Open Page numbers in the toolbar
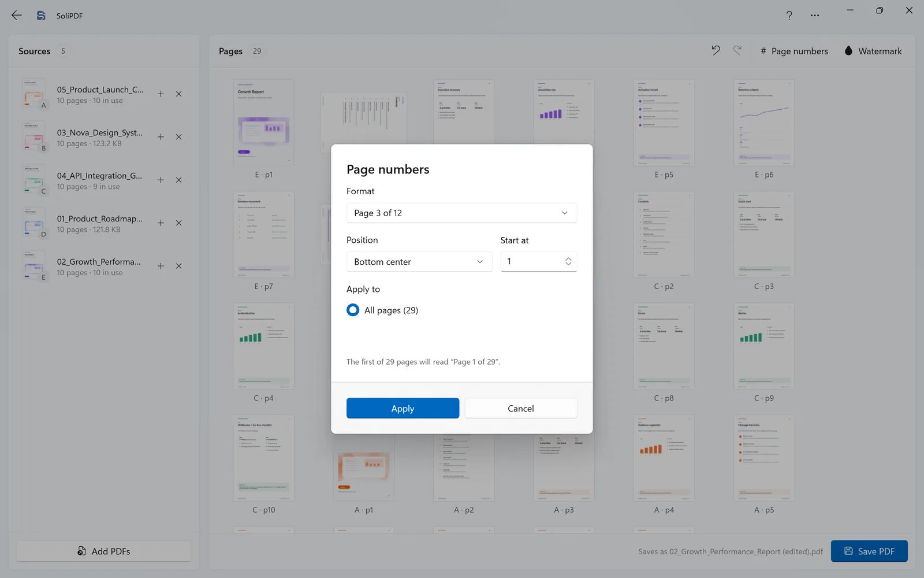This screenshot has width=924, height=578. tap(794, 51)
